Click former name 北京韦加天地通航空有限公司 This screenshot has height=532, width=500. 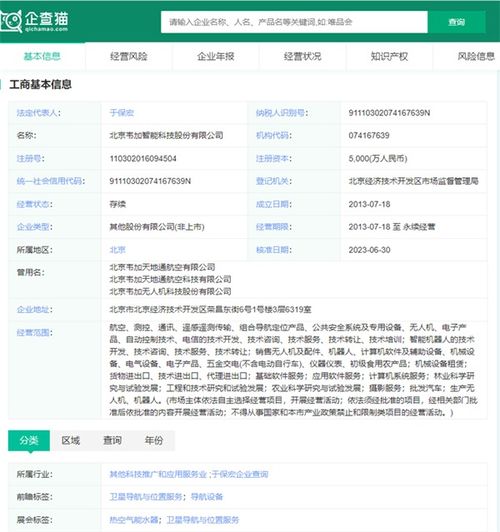[x=162, y=267]
